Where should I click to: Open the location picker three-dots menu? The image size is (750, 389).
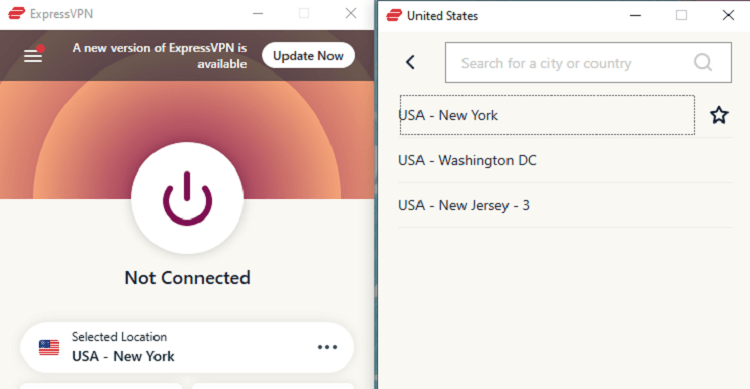coord(327,347)
